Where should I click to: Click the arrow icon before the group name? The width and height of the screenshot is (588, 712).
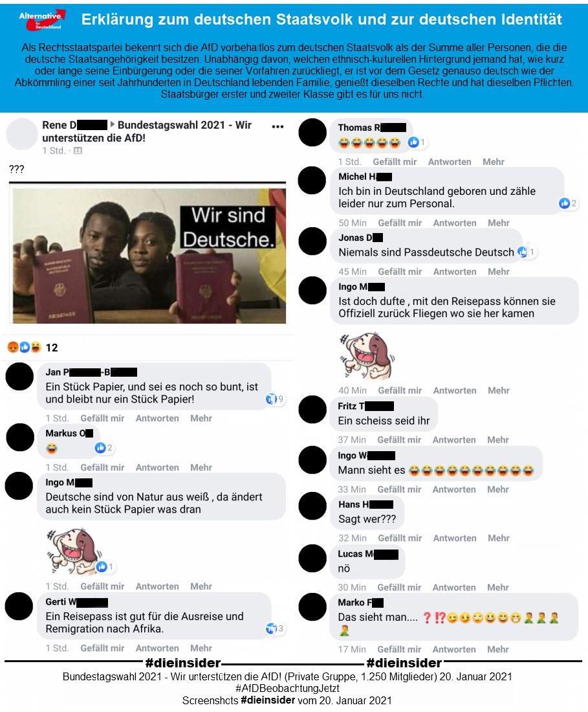point(113,124)
